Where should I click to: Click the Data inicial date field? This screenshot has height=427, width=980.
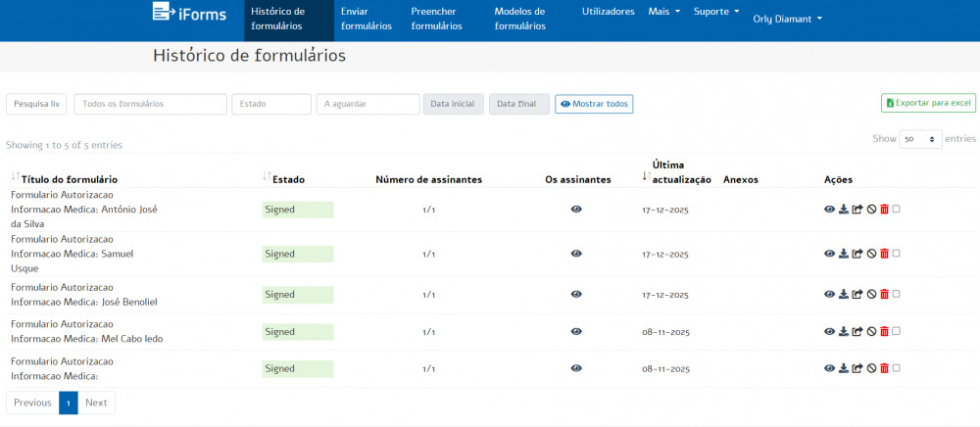[453, 104]
